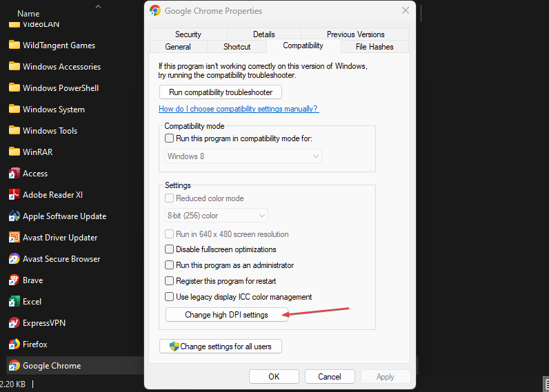Enable Use legacy display ICC color management
The image size is (549, 392).
169,296
